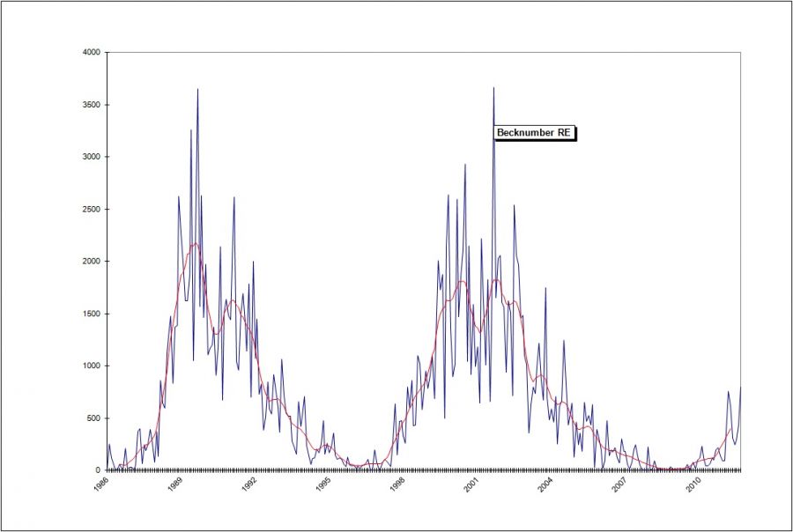Select the 4000 y-axis value
Viewport: 793px width, 532px height.
92,52
